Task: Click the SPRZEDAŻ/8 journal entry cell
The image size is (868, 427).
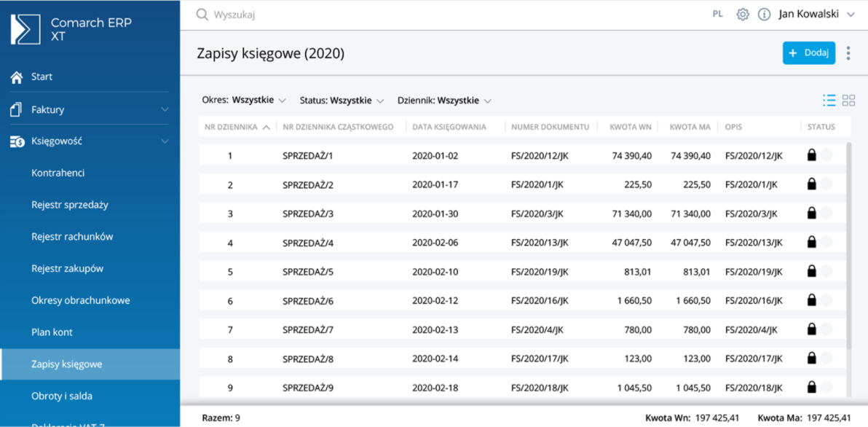Action: [x=308, y=359]
